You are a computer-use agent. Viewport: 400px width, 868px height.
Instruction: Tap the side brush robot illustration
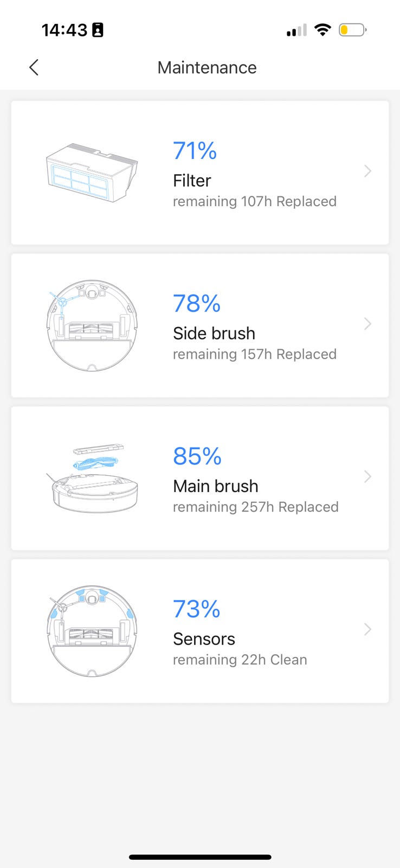[x=92, y=325]
